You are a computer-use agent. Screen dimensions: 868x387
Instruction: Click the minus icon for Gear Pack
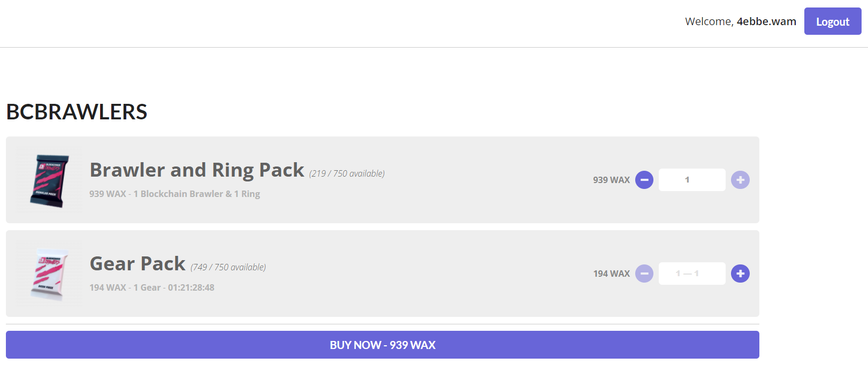(x=644, y=274)
